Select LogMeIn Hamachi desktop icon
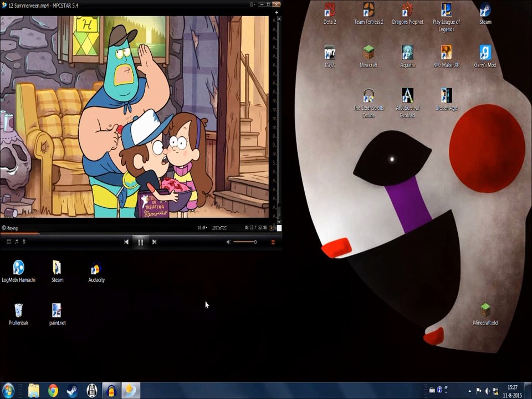Screen dimensions: 532x399 tap(19, 272)
